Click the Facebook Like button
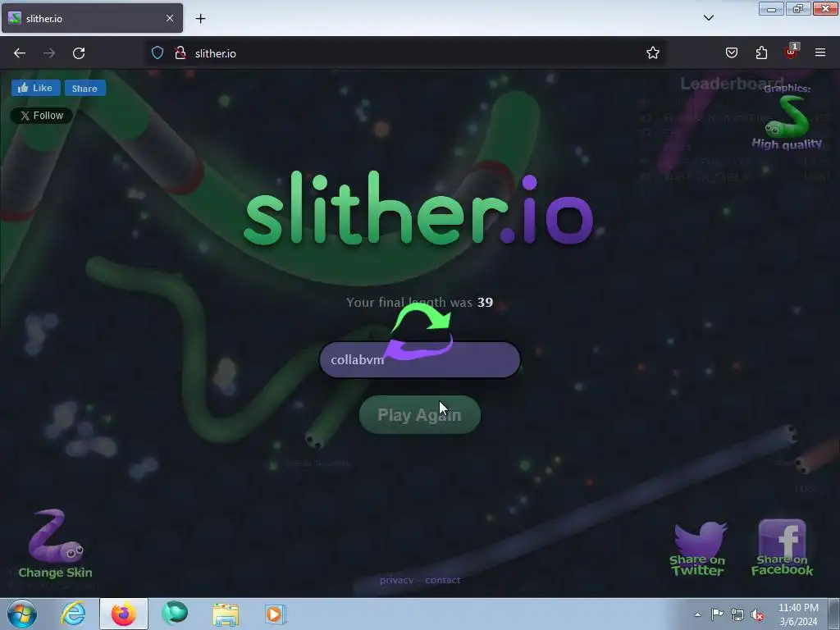 tap(35, 88)
